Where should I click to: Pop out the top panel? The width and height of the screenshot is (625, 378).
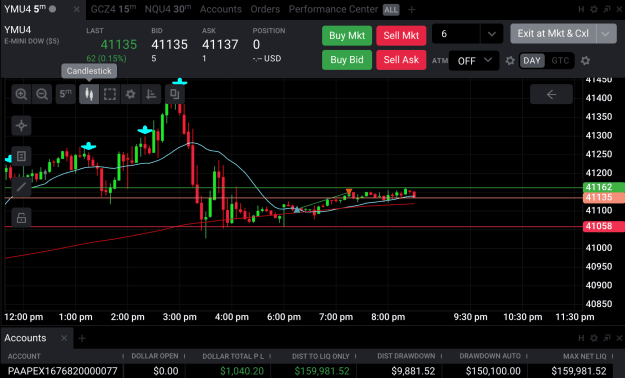pos(607,9)
